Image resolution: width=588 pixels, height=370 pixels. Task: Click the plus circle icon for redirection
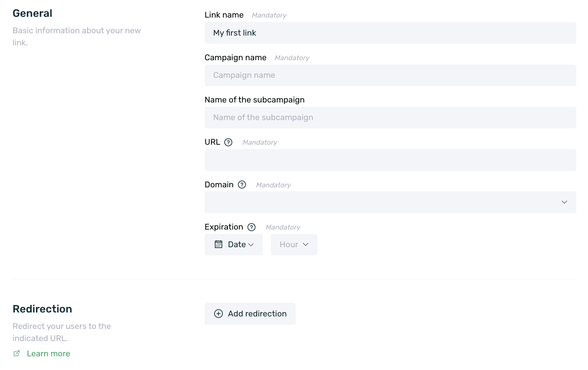(218, 314)
